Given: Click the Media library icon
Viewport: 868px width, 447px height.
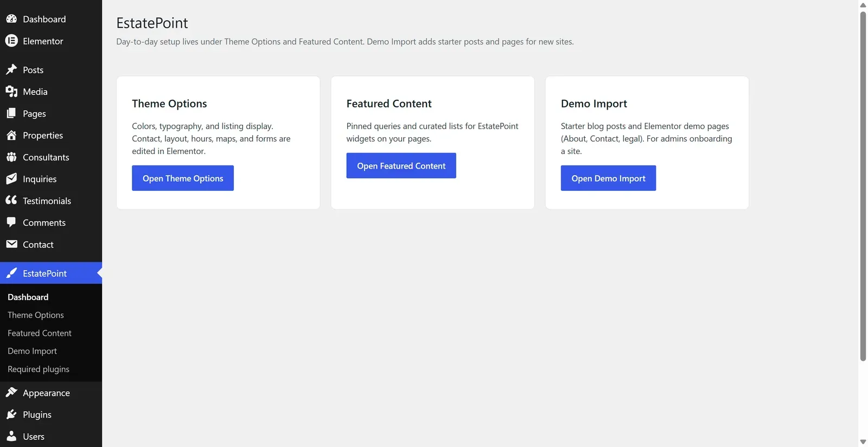Looking at the screenshot, I should 11,91.
